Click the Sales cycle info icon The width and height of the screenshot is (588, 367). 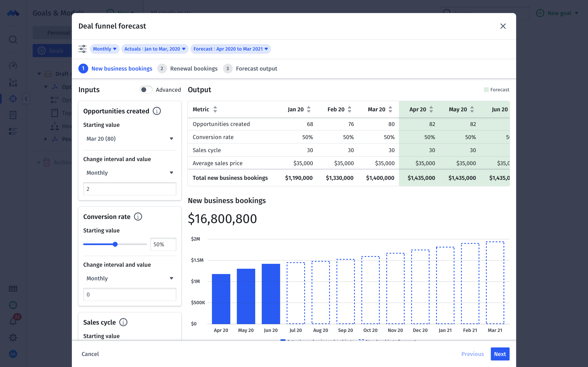pos(124,322)
